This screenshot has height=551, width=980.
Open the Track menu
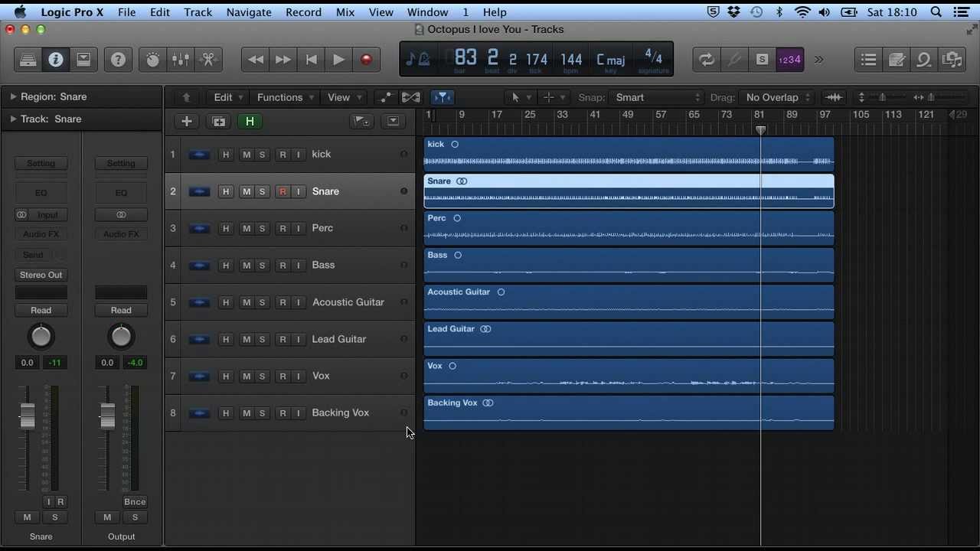(198, 11)
